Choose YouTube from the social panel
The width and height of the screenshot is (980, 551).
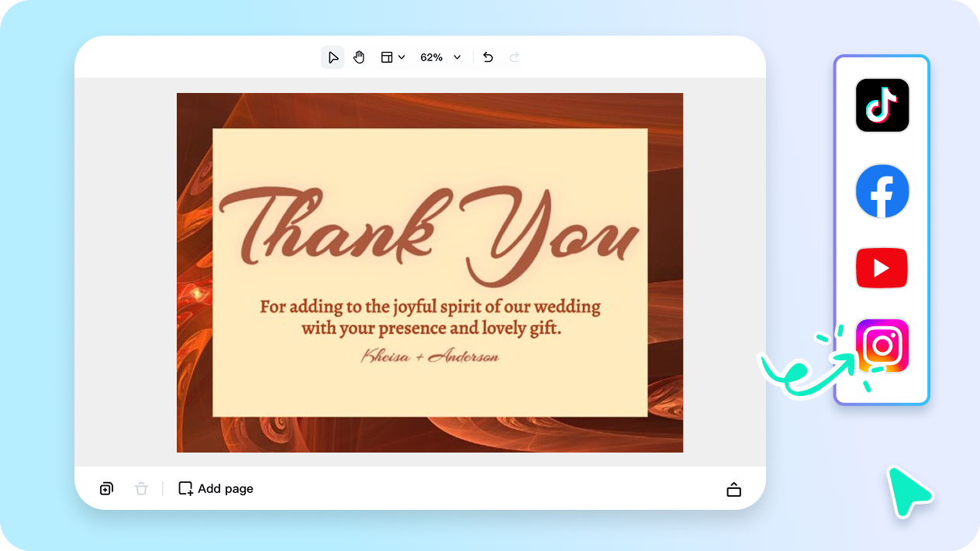coord(882,267)
